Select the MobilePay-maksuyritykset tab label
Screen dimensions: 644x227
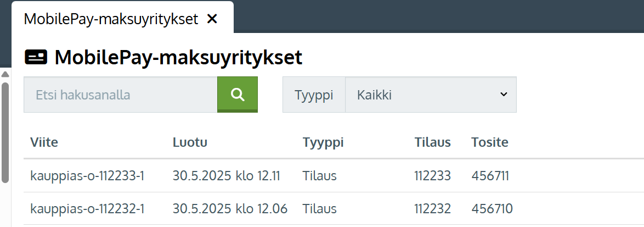pos(111,19)
